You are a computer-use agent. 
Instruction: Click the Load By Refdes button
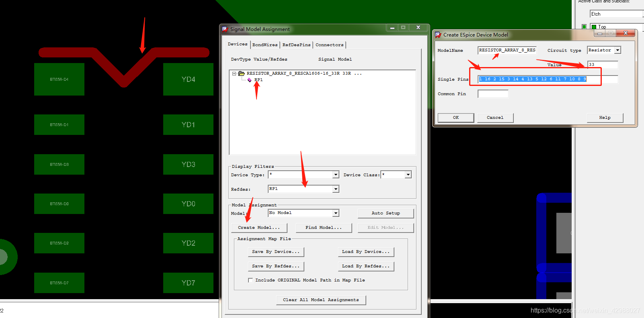pyautogui.click(x=366, y=266)
